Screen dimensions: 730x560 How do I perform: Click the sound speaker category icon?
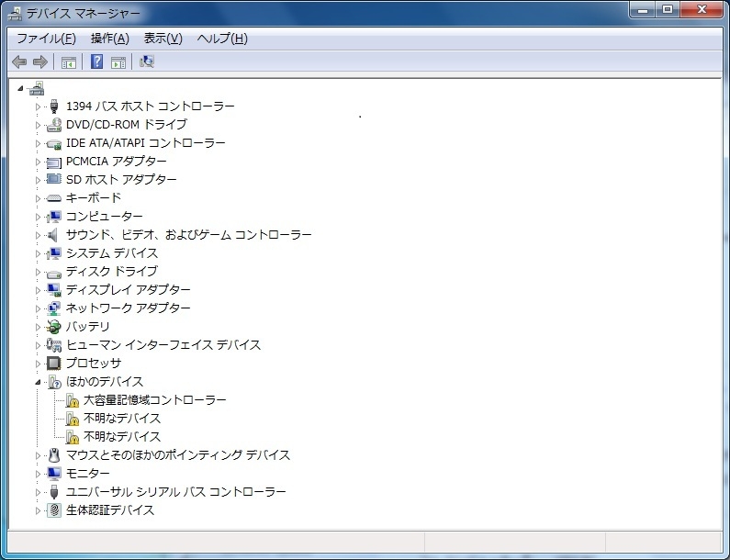coord(53,235)
